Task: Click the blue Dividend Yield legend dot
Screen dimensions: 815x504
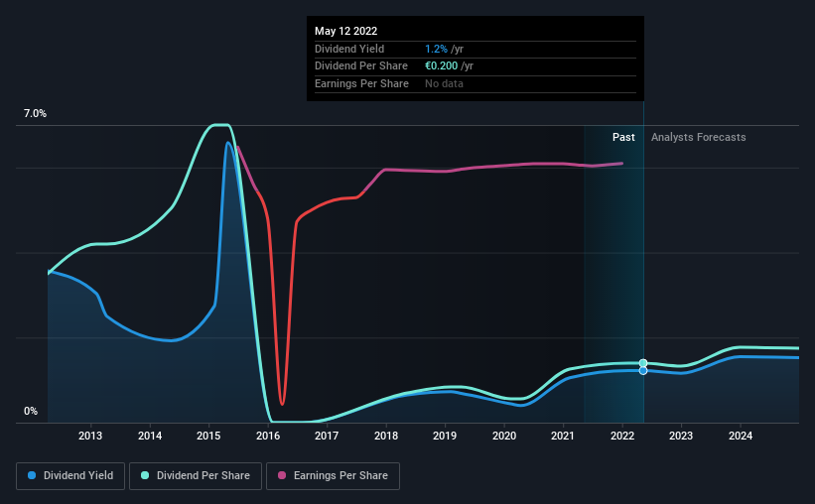Action: click(x=32, y=475)
